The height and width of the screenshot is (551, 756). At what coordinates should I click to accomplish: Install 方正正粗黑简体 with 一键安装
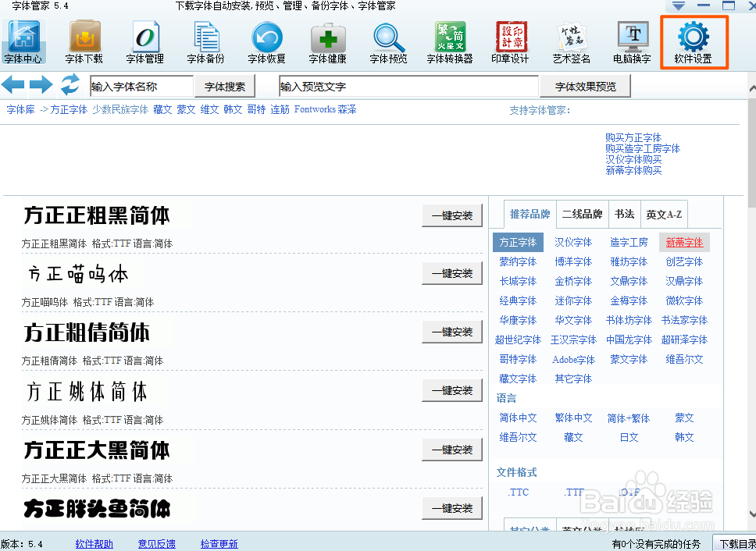[x=452, y=215]
